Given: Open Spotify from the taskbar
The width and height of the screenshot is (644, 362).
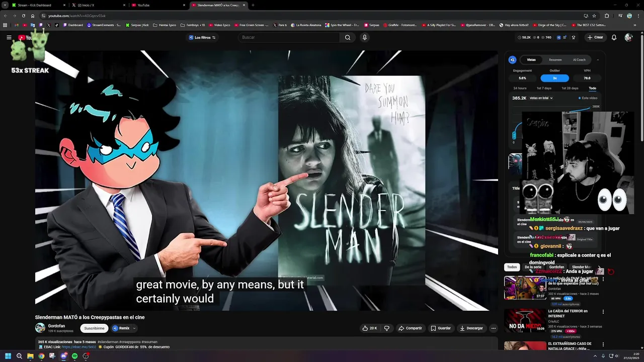Looking at the screenshot, I should click(x=75, y=356).
